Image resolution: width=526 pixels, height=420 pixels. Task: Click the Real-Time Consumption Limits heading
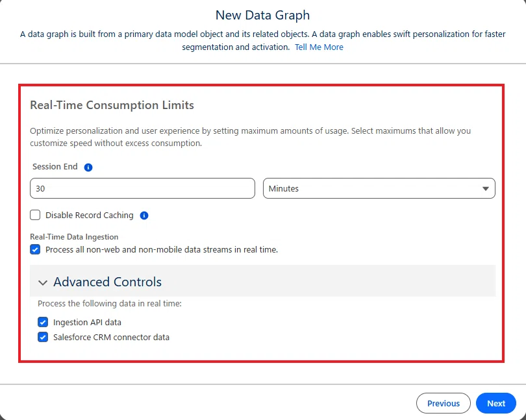[112, 105]
